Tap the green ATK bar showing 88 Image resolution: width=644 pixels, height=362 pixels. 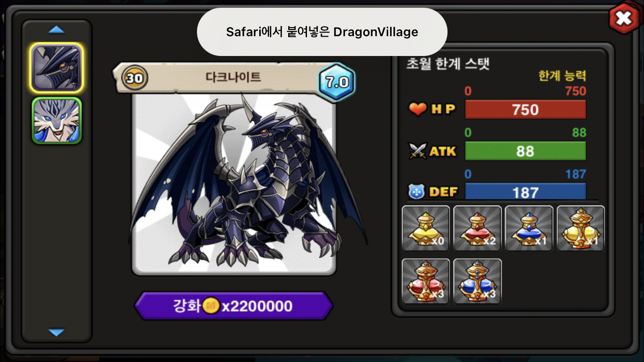[x=525, y=151]
